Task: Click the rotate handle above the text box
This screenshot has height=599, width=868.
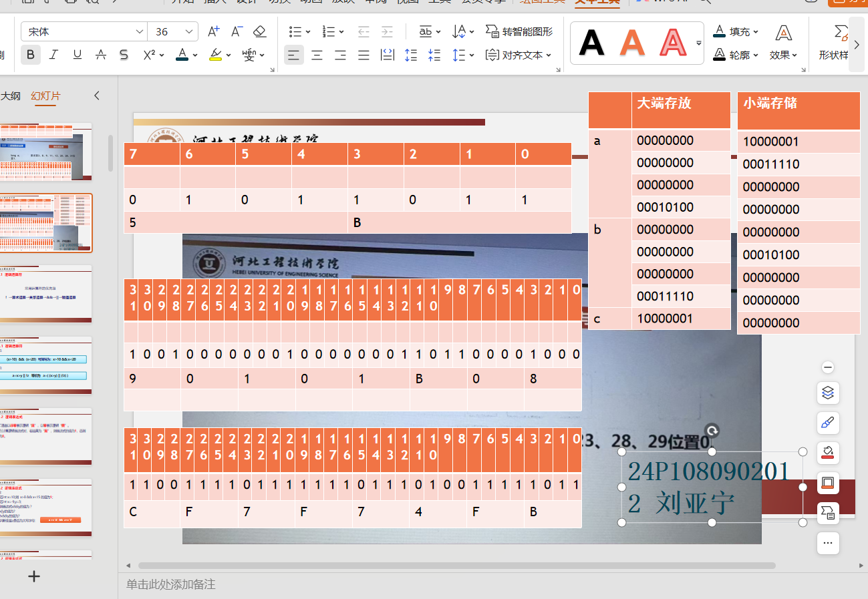Action: [712, 431]
